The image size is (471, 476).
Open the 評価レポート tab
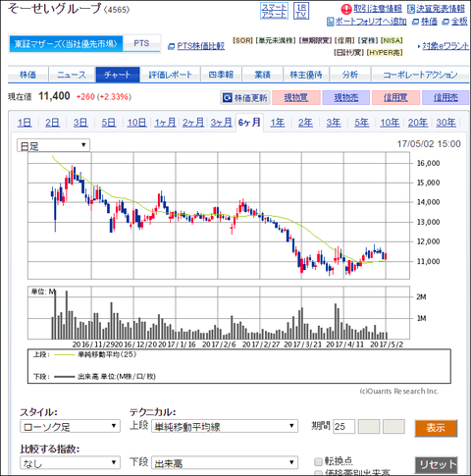[x=170, y=75]
